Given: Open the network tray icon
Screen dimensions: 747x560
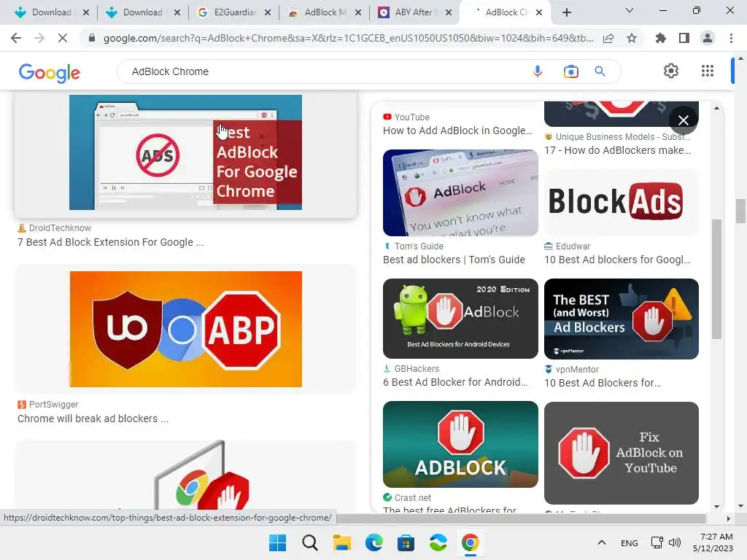Looking at the screenshot, I should [x=657, y=542].
